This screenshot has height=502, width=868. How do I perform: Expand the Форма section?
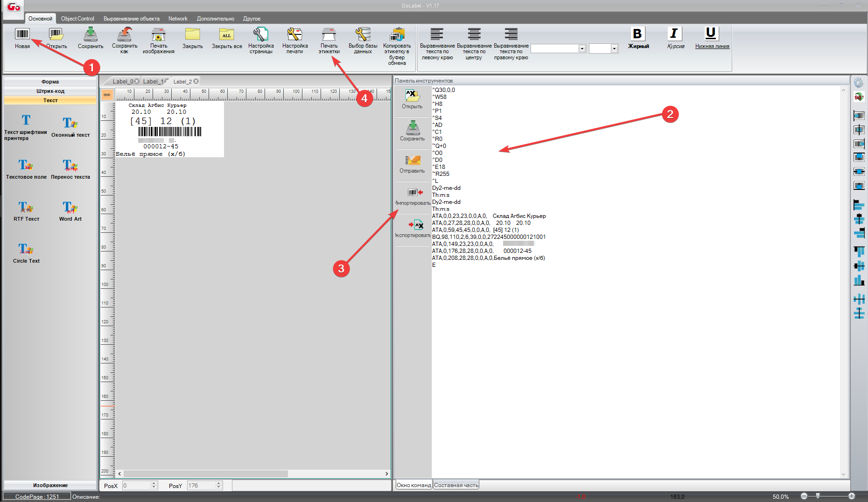pos(50,82)
